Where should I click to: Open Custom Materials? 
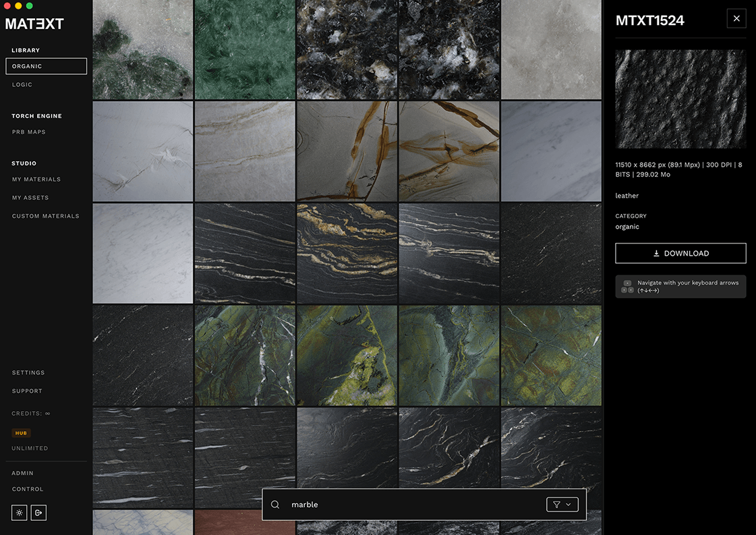[x=46, y=216]
